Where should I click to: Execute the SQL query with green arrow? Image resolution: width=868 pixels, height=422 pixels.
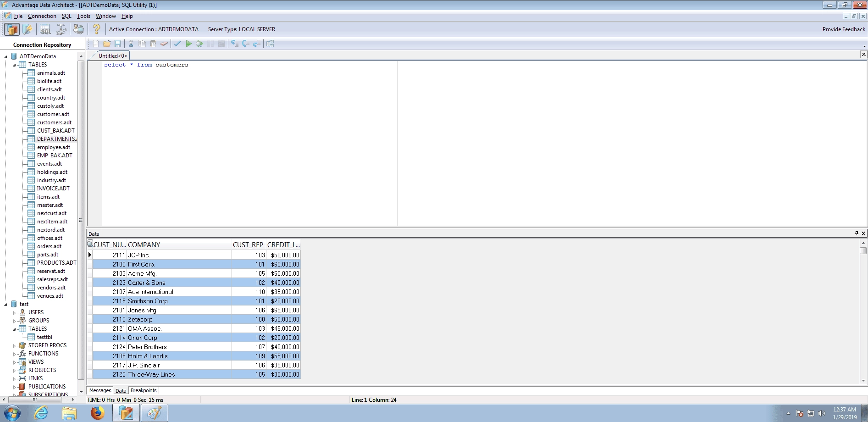[x=188, y=44]
